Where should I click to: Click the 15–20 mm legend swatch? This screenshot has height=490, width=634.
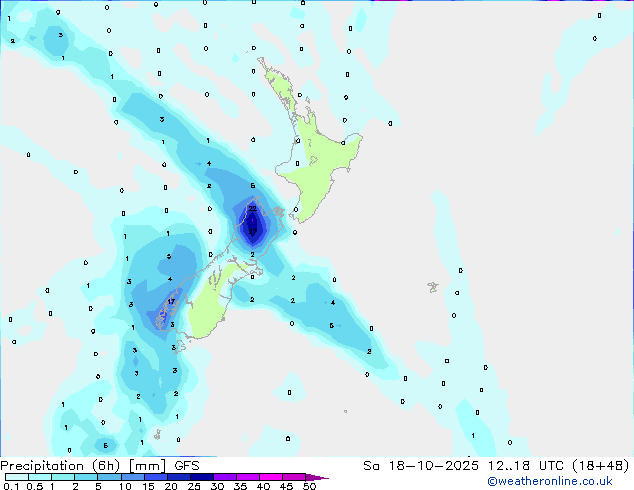[155, 477]
